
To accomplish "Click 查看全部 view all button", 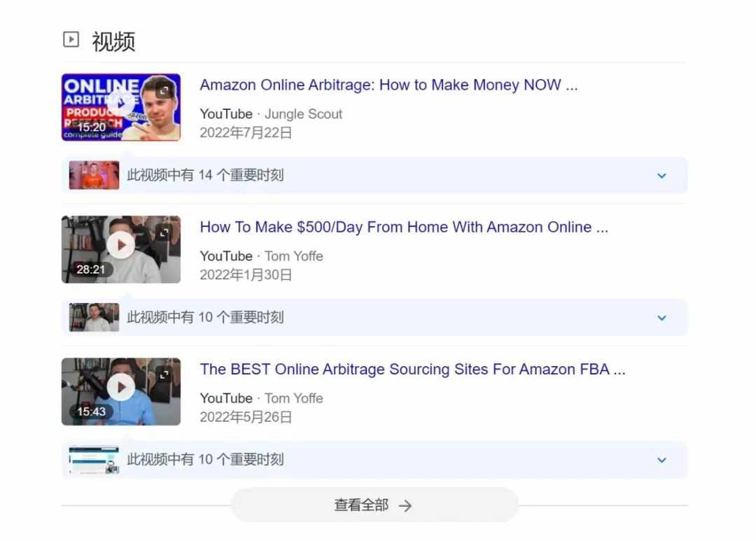I will pos(374,505).
